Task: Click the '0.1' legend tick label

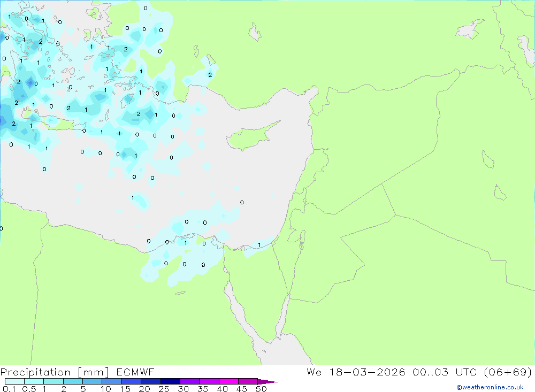Action: pyautogui.click(x=9, y=389)
